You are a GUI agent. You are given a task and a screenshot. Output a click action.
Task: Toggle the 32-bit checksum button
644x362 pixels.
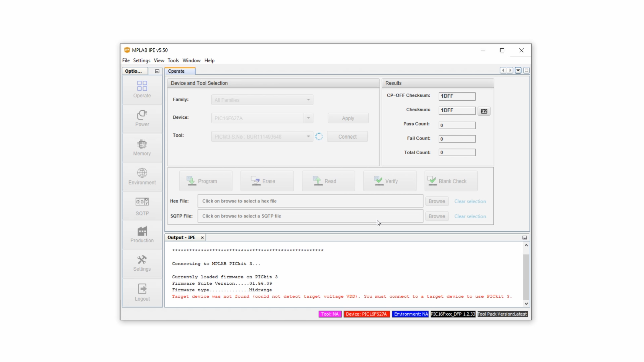[x=484, y=111]
